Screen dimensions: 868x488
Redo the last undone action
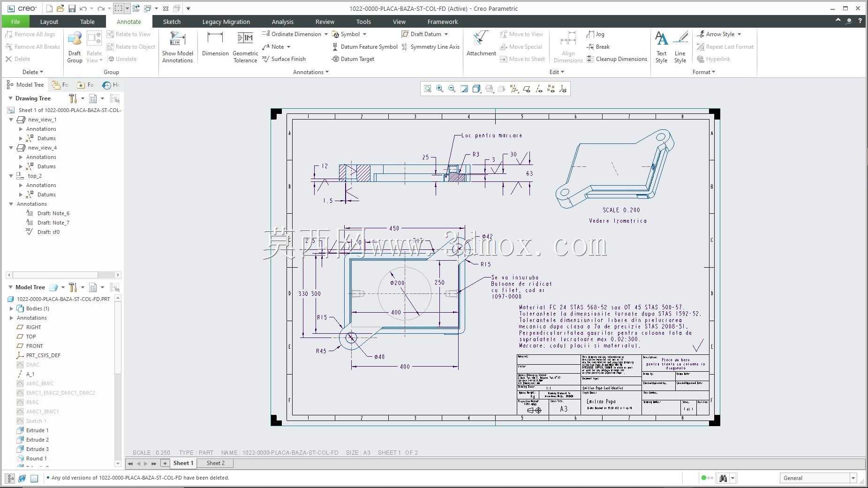[x=100, y=8]
